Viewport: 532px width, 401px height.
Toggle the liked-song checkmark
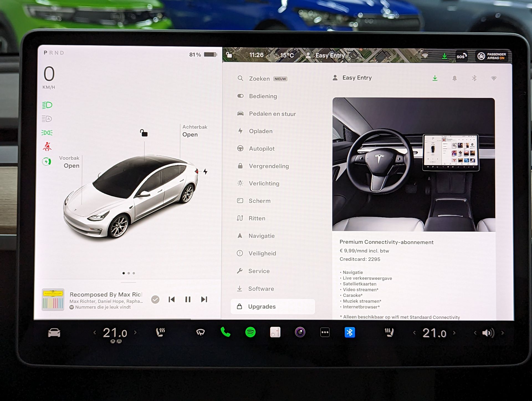pos(155,300)
